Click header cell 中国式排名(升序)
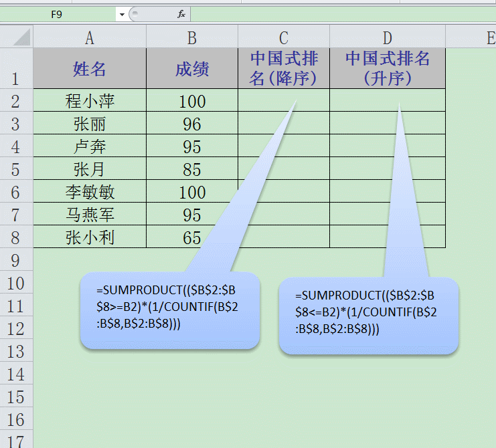Screen dimensions: 496x448 (388, 68)
